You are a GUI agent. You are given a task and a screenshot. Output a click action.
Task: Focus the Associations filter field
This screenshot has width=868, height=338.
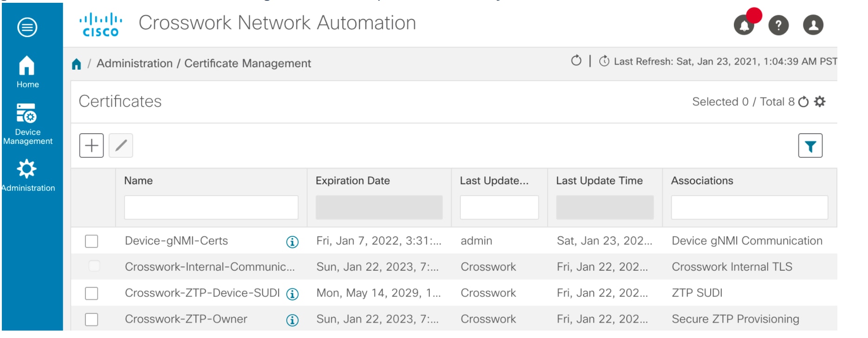tap(750, 207)
